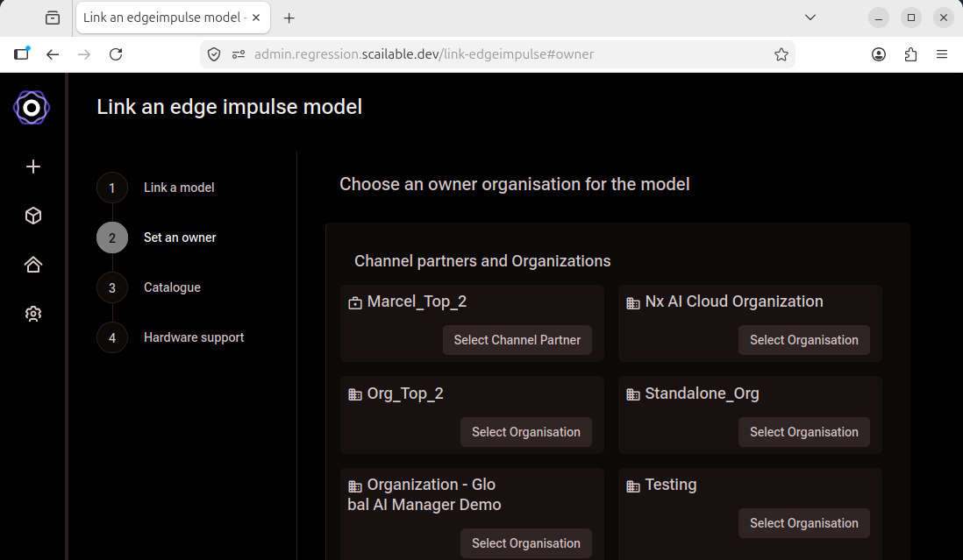The height and width of the screenshot is (560, 963).
Task: Open the browser extensions puzzle icon
Action: click(x=910, y=54)
